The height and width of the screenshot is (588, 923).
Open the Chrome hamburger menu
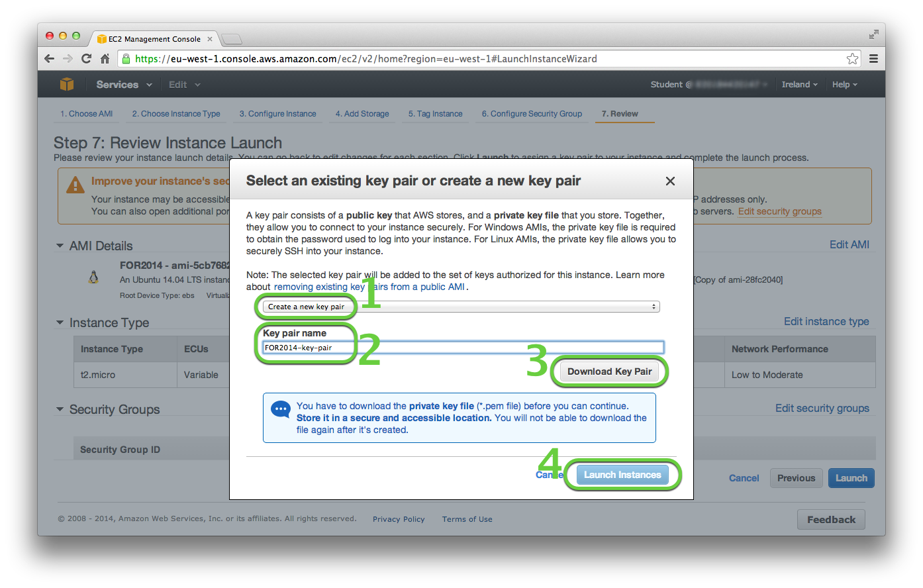[x=873, y=59]
